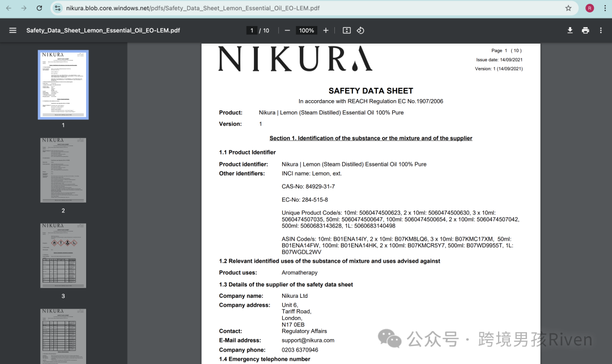Click the Nikura logo in the document

coord(295,58)
